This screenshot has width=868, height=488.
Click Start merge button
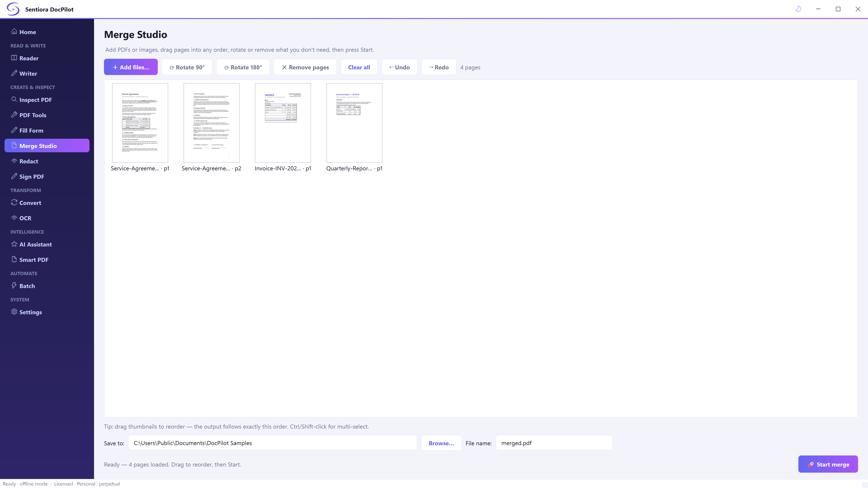[828, 464]
